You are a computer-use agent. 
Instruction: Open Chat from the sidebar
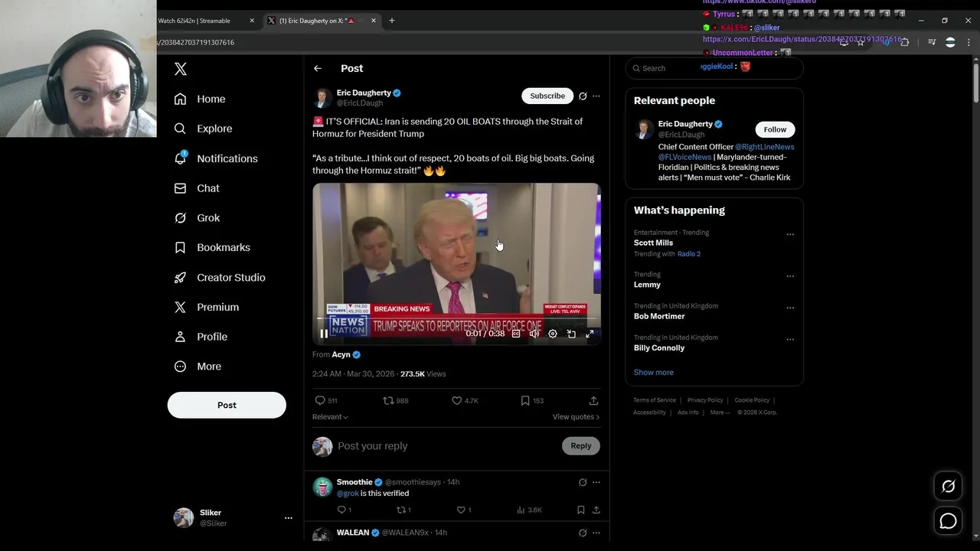click(197, 188)
